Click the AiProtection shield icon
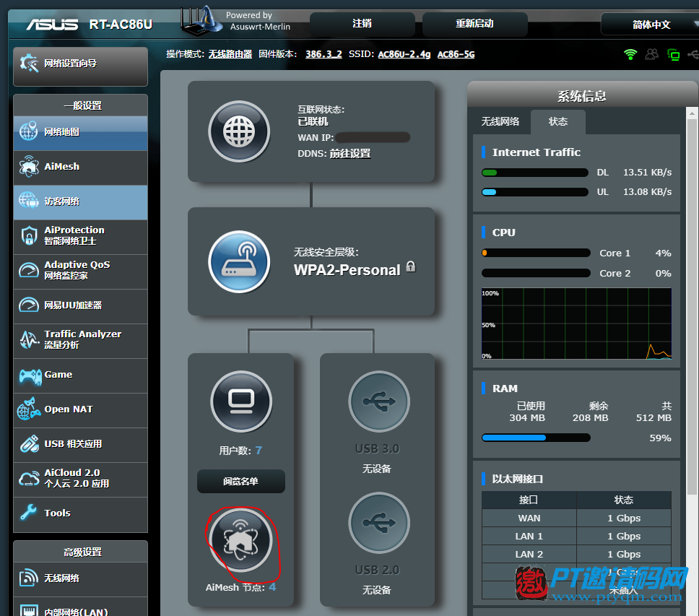The width and height of the screenshot is (699, 616). pyautogui.click(x=29, y=235)
